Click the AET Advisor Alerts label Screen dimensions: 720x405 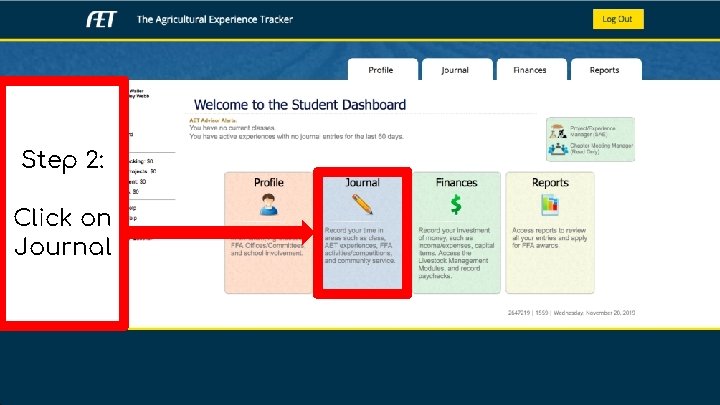pos(213,120)
